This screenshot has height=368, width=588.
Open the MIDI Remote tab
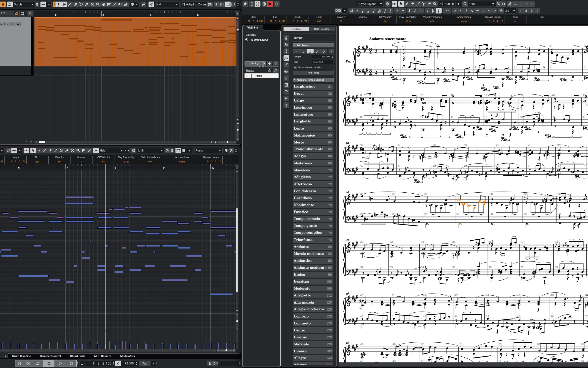pyautogui.click(x=102, y=356)
